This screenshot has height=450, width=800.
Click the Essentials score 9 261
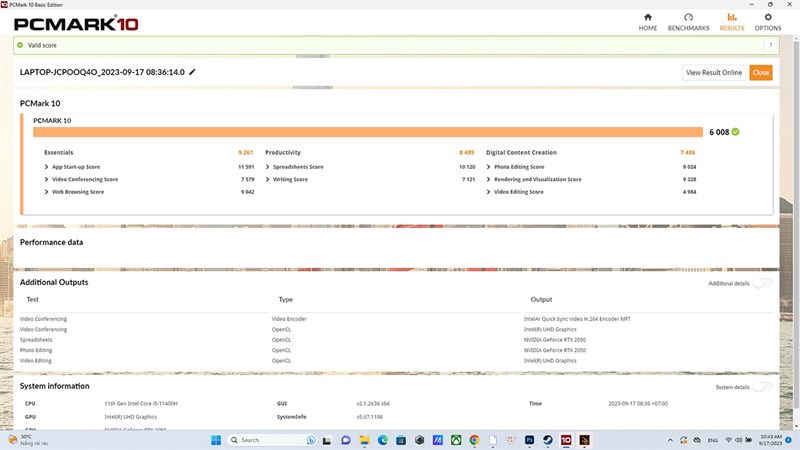(x=245, y=153)
